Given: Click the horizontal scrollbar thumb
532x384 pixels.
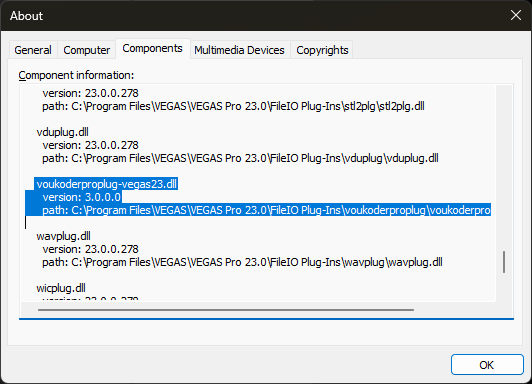Looking at the screenshot, I should [x=226, y=310].
